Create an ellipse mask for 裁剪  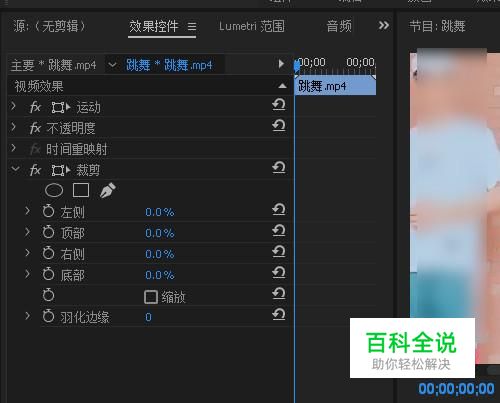tap(54, 191)
